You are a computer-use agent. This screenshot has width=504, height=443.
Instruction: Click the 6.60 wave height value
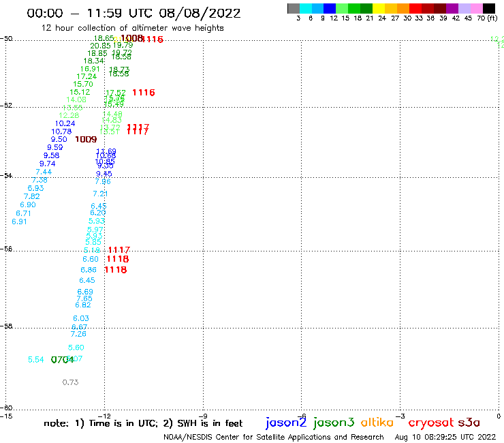(x=91, y=259)
